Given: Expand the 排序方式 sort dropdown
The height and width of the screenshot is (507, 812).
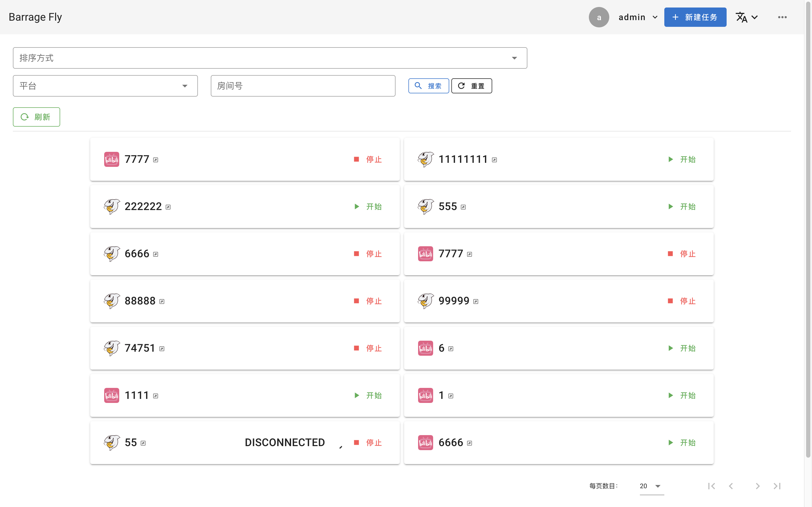Looking at the screenshot, I should 270,58.
